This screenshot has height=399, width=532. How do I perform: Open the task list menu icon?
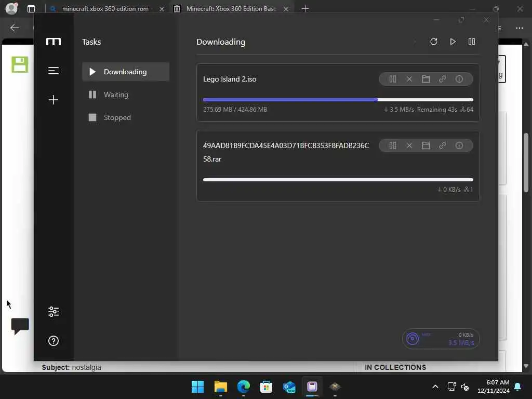(x=54, y=71)
